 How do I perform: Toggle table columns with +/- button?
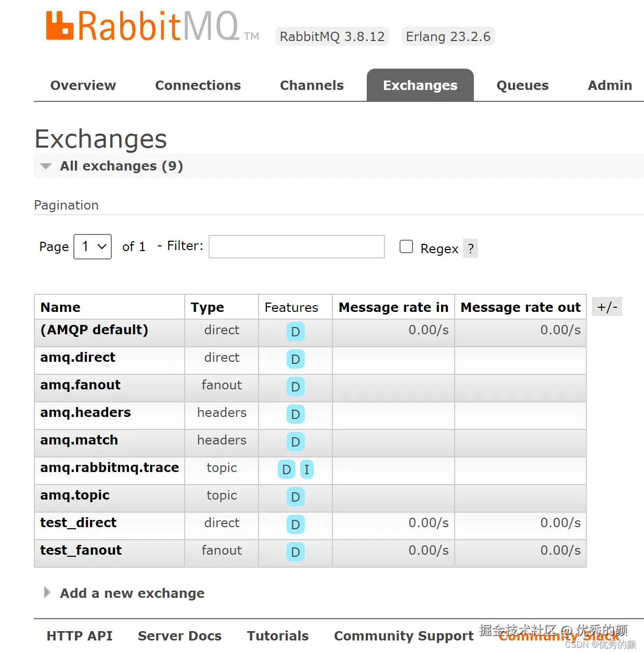[607, 307]
